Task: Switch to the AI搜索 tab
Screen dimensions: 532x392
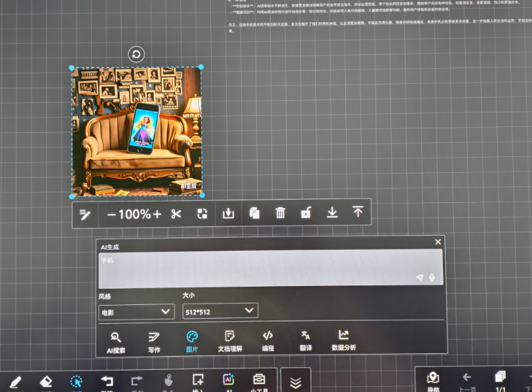Action: click(116, 341)
